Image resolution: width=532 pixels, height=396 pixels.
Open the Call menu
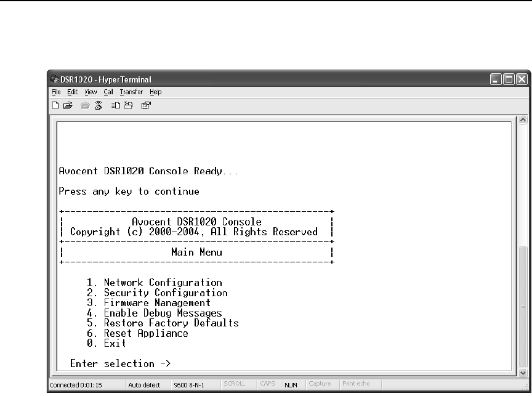(x=108, y=92)
